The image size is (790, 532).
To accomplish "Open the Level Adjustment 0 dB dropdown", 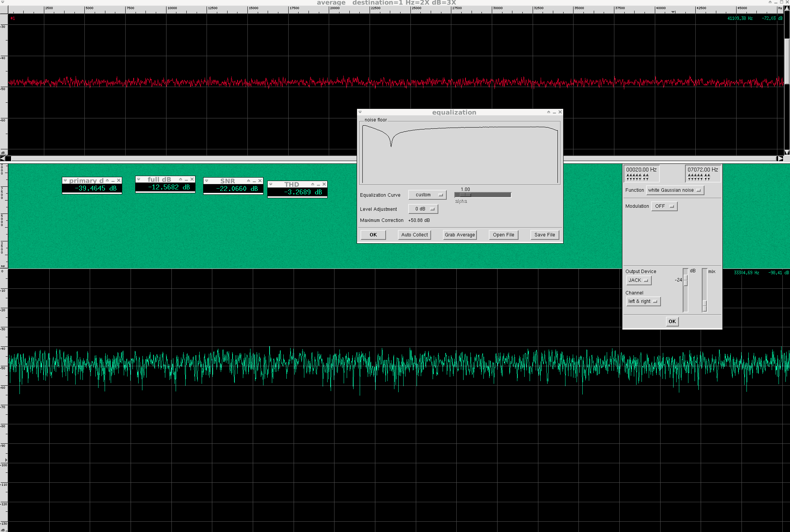I will point(423,209).
